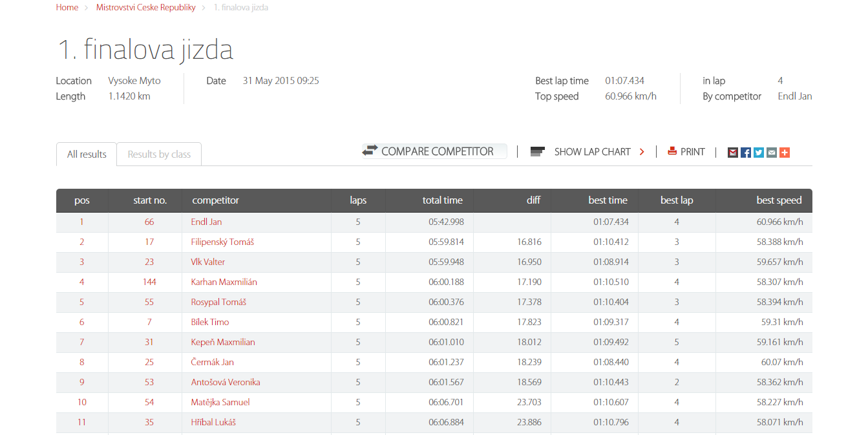Share results by email envelope icon

771,153
